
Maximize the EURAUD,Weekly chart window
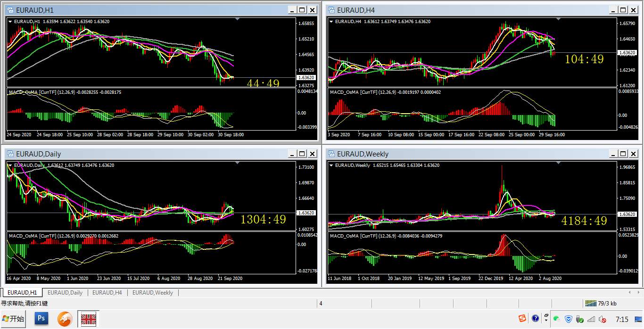coord(623,154)
